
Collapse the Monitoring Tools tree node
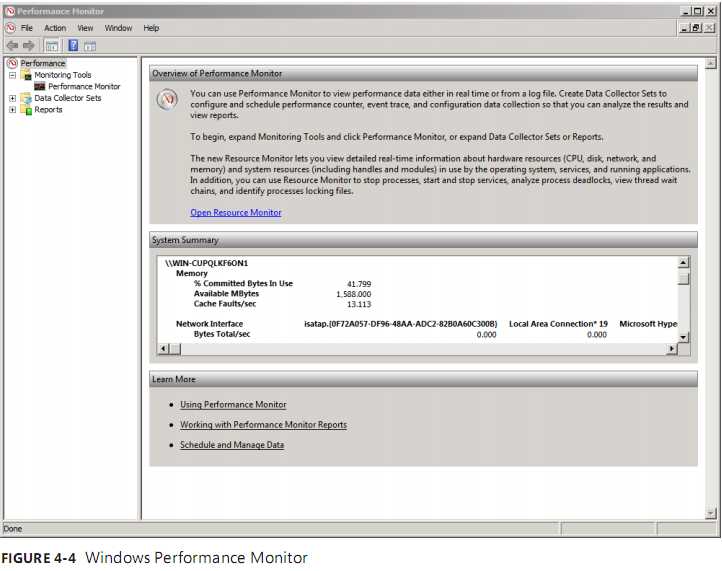[12, 75]
